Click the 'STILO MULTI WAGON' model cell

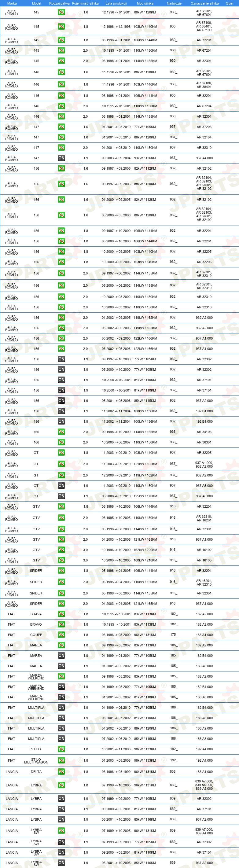coord(36,760)
